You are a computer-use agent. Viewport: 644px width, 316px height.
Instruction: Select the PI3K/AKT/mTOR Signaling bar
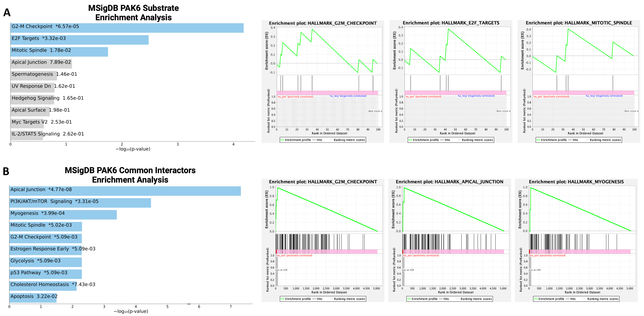point(80,203)
